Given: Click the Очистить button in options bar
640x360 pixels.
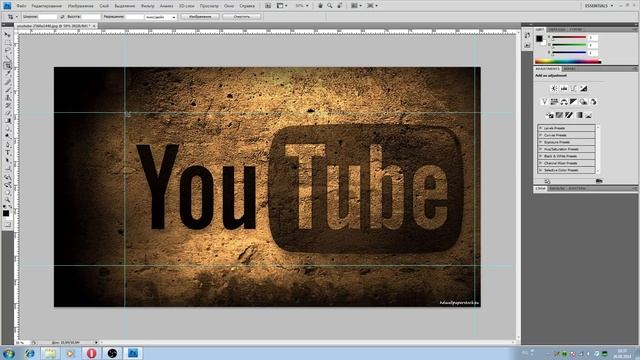Looking at the screenshot, I should [x=242, y=17].
